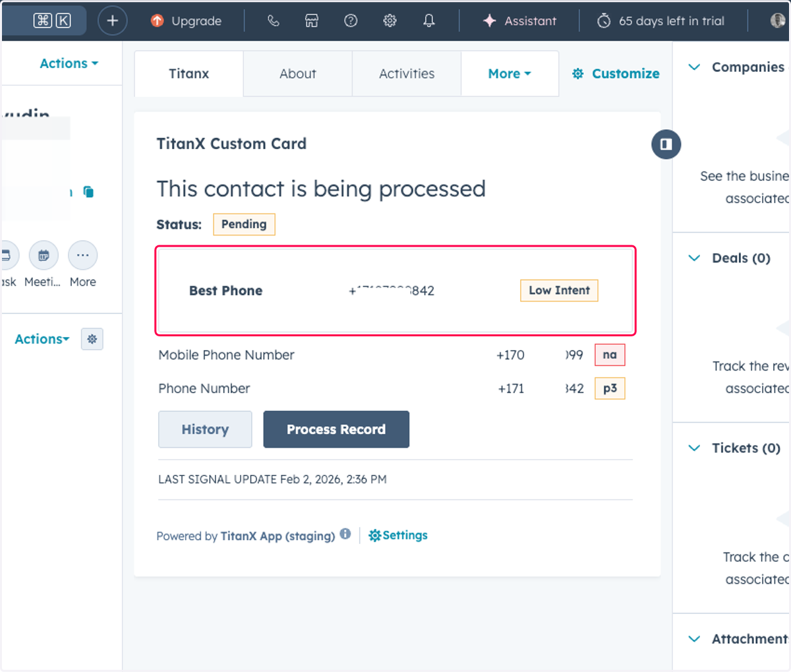The height and width of the screenshot is (672, 791).
Task: Click the gear beside lower Actions
Action: [92, 339]
